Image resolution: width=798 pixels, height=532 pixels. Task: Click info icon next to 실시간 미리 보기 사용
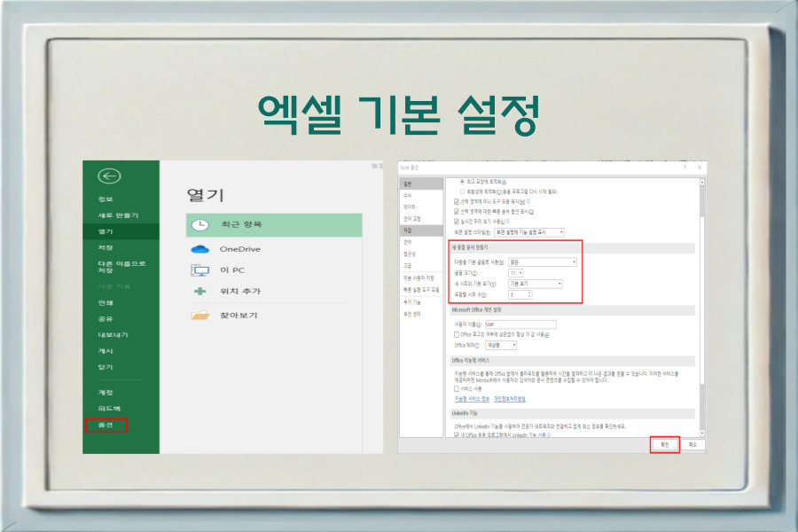point(508,222)
